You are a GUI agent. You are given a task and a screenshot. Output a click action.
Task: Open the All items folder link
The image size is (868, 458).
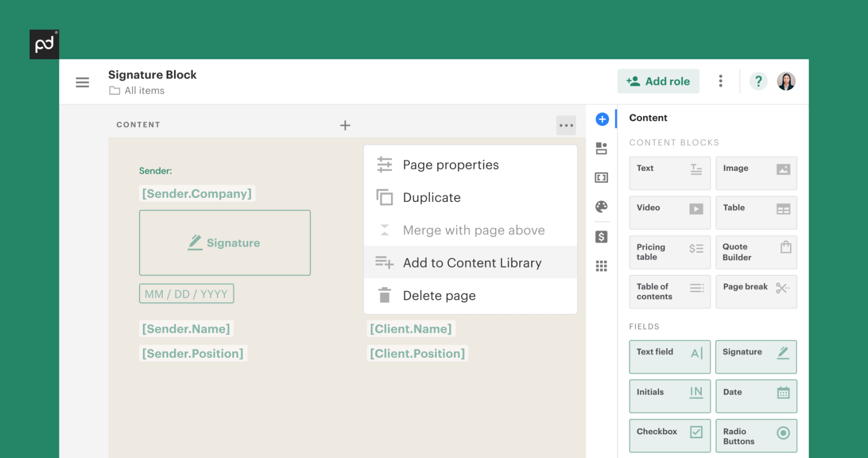144,90
